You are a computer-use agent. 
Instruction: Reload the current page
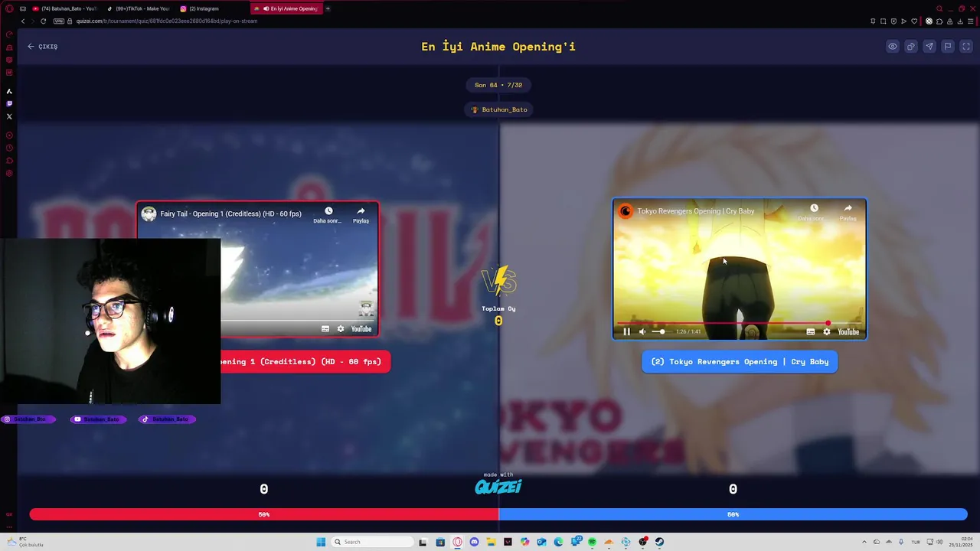point(43,21)
